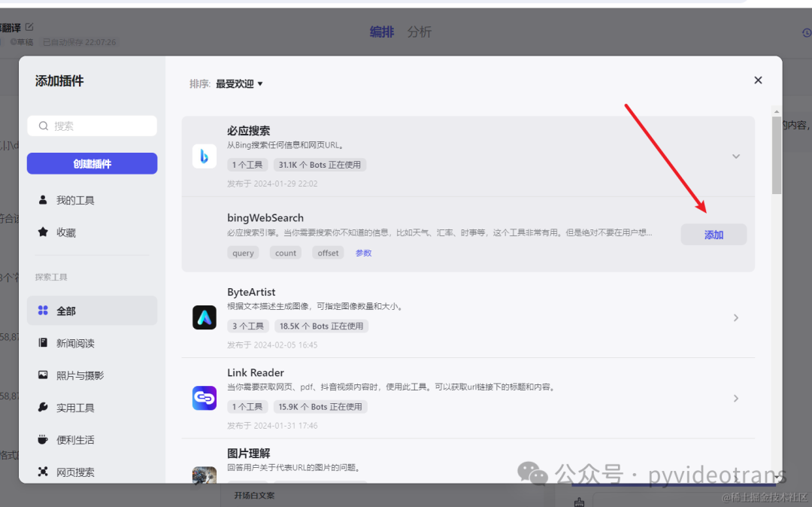
Task: Click the plugin list scrollbar thumb
Action: (776, 156)
